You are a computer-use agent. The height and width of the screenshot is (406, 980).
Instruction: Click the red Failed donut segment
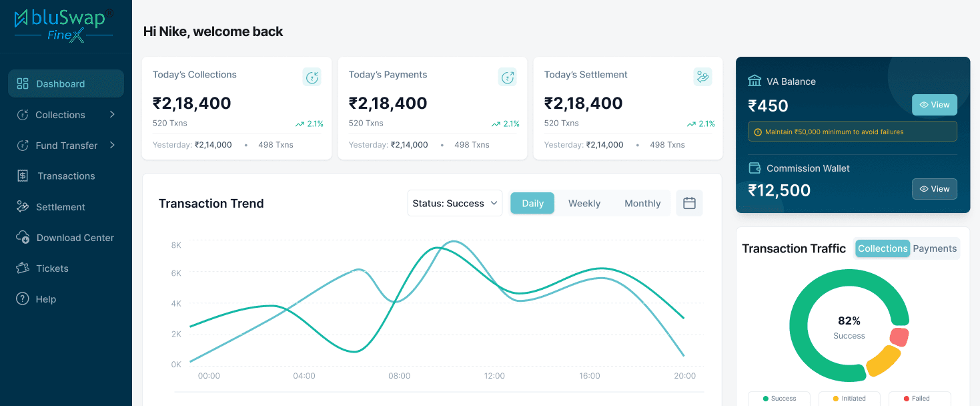[x=899, y=337]
